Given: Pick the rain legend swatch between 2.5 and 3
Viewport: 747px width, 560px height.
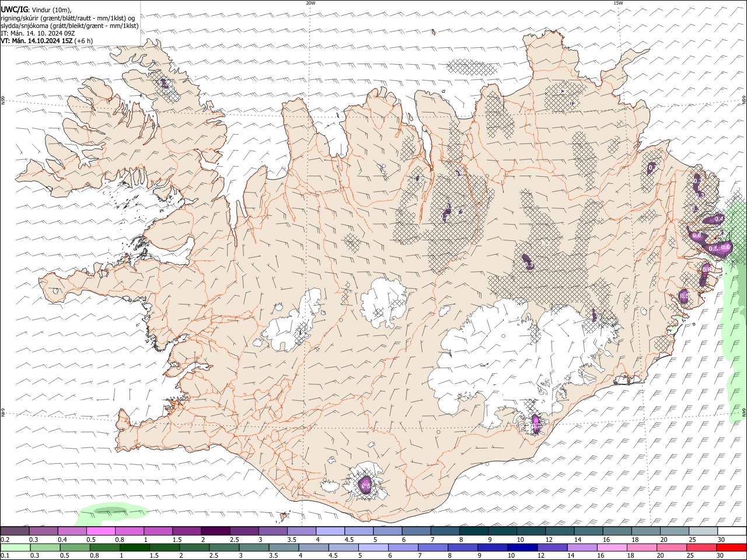Looking at the screenshot, I should point(224,547).
